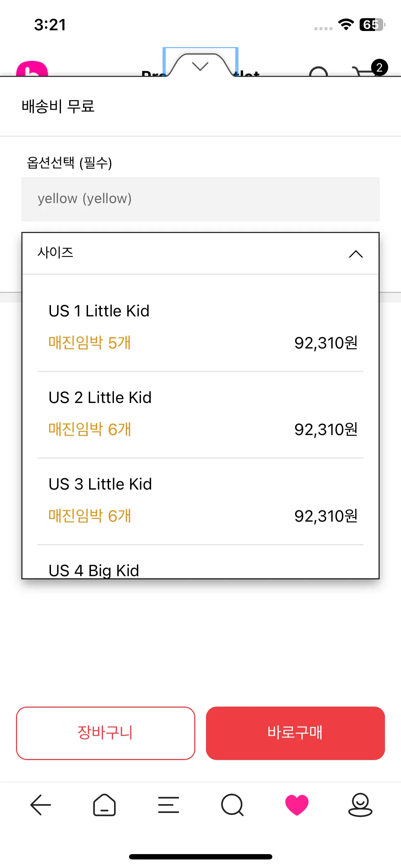
Task: Choose US 3 Little Kid option
Action: 200,500
